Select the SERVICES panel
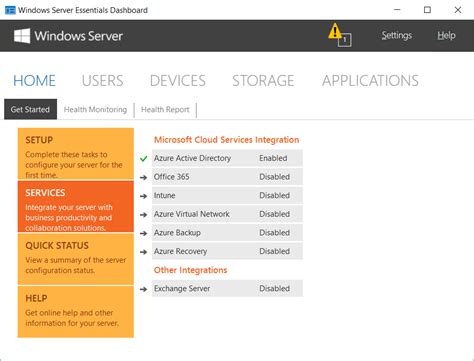 tap(76, 207)
